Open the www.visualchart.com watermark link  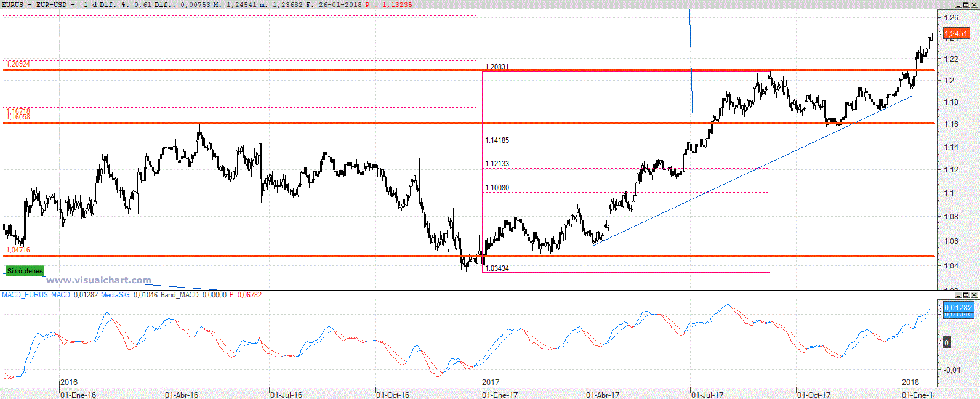click(x=98, y=280)
